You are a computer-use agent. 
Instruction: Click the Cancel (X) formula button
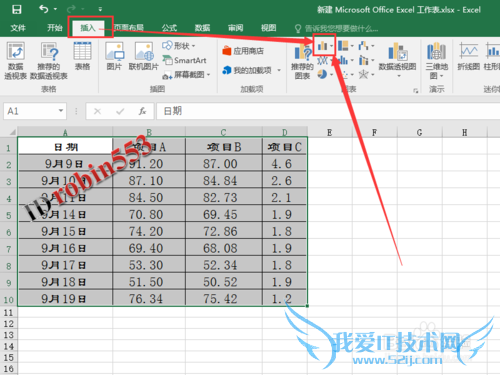(97, 111)
